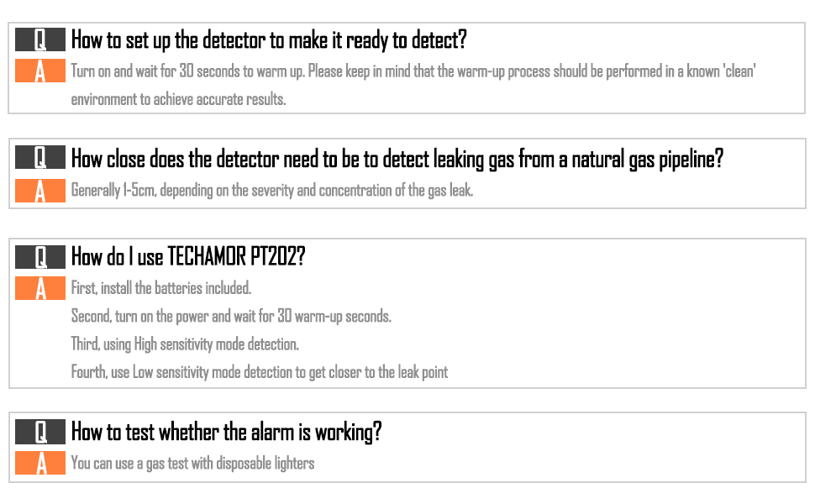Viewport: 815px width, 504px height.
Task: Click the 30 seconds warm-up answer text
Action: pos(413,71)
